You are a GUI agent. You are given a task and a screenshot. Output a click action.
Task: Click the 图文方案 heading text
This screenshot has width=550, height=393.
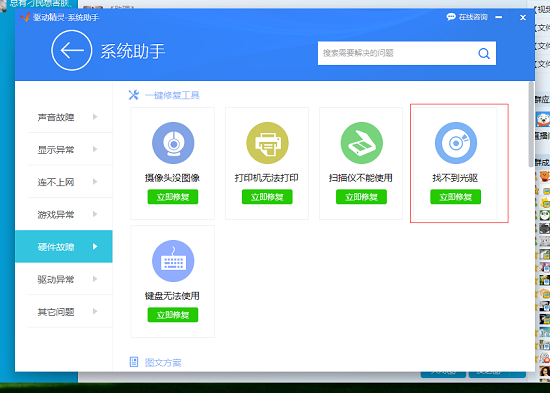163,362
